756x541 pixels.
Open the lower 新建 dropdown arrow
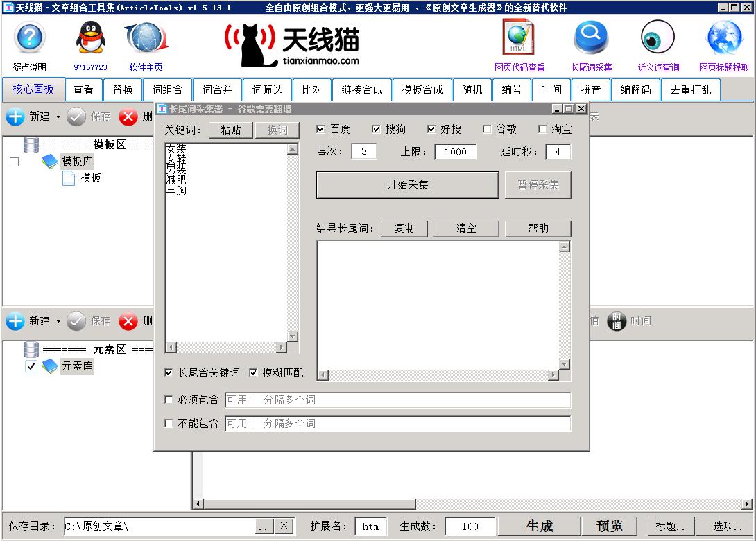pos(58,321)
